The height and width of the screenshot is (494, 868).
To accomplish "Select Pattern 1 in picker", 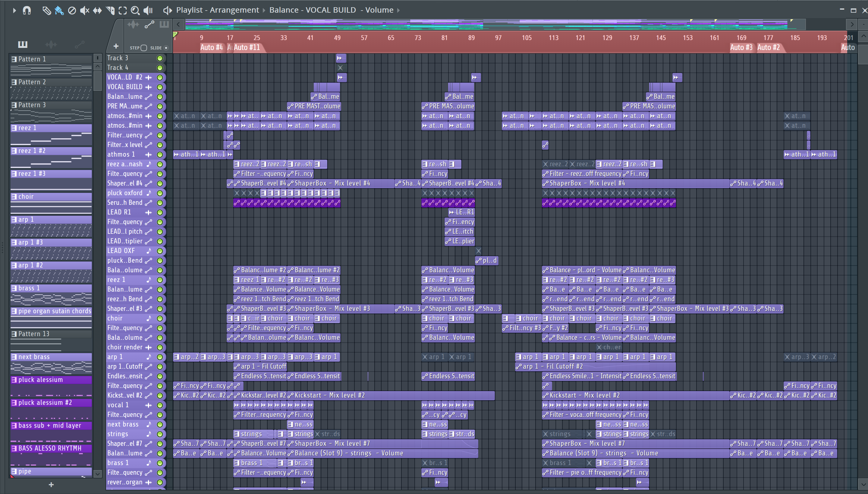I will pyautogui.click(x=51, y=59).
